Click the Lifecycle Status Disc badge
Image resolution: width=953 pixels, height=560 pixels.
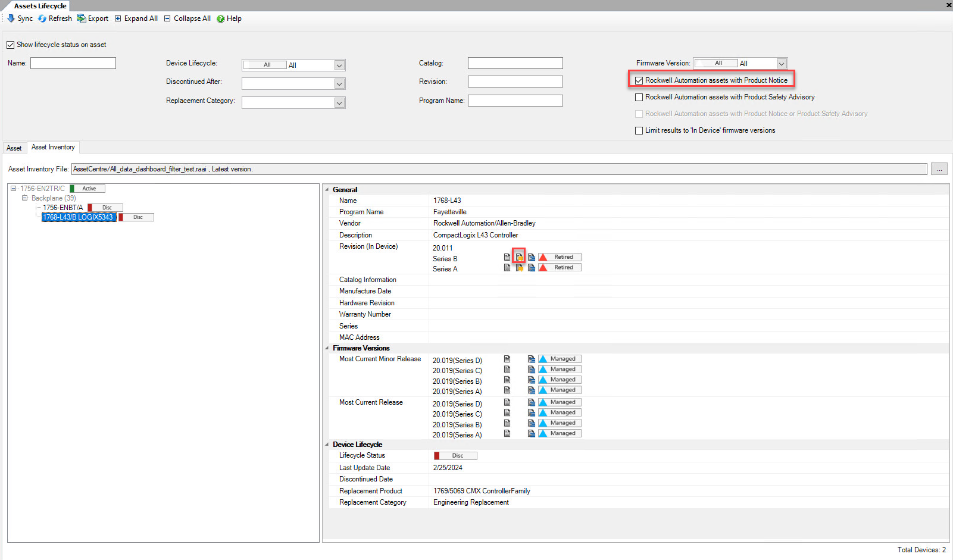point(455,456)
